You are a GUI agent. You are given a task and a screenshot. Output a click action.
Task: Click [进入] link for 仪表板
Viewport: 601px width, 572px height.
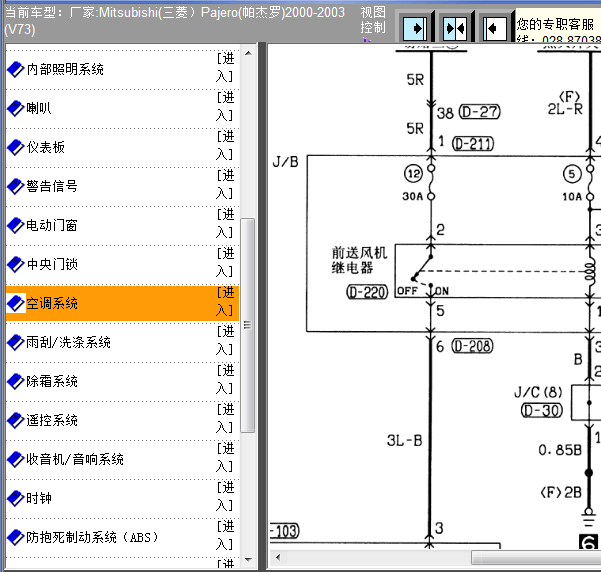[225, 146]
